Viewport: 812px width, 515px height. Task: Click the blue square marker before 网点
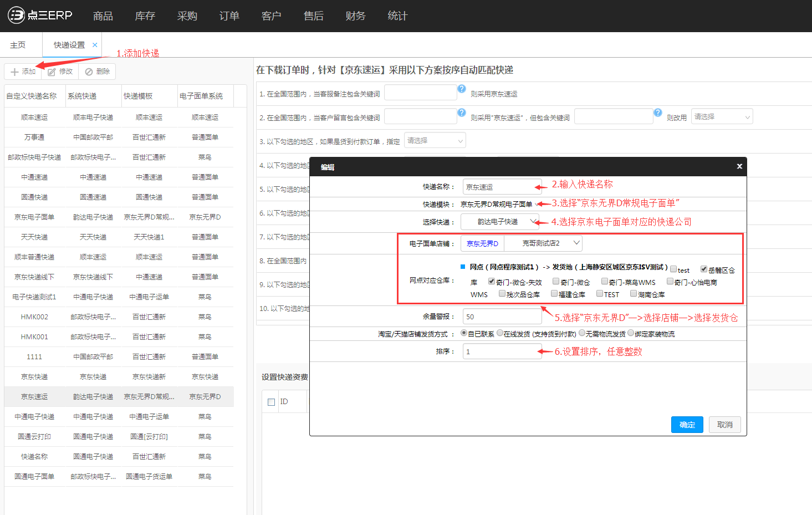tap(463, 267)
